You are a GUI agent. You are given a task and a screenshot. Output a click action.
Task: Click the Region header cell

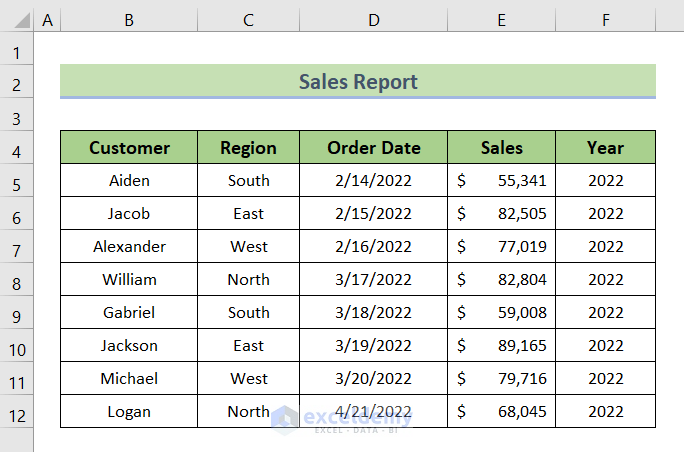[248, 148]
